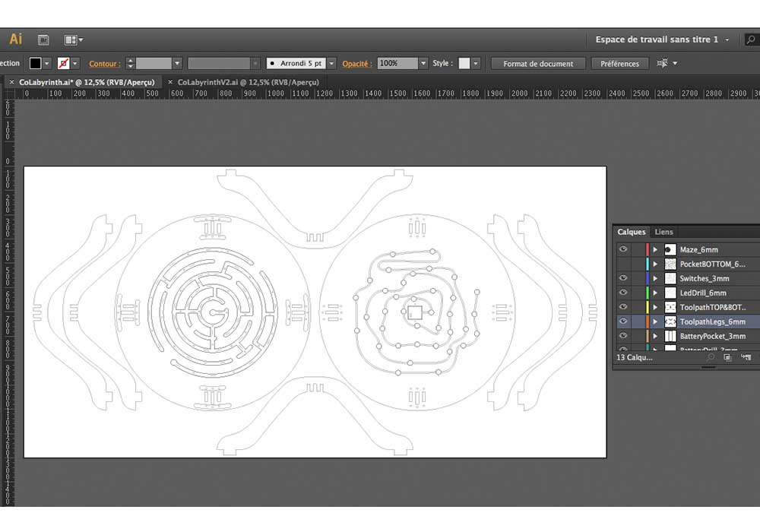The image size is (760, 532).
Task: Open the Opacité percentage dropdown
Action: click(423, 64)
